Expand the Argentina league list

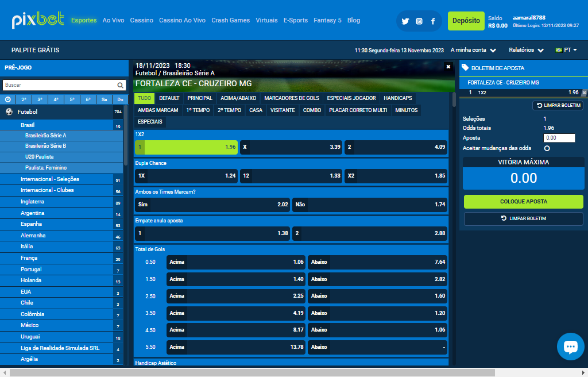[x=61, y=213]
